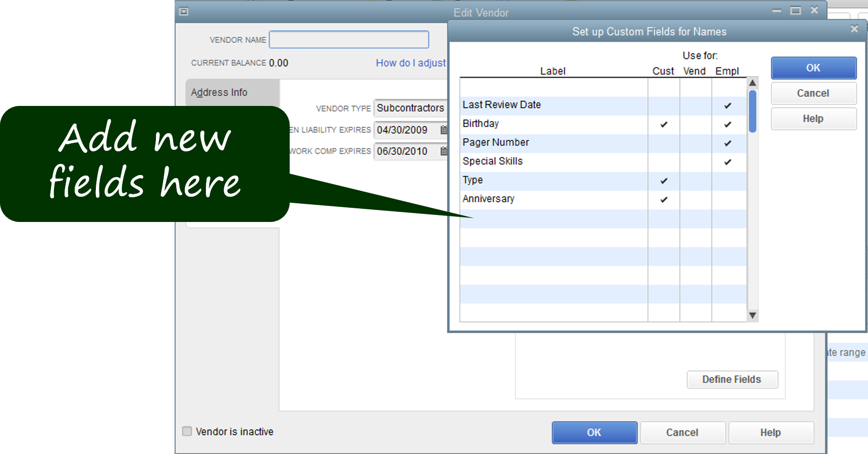Minimize the Edit Vendor window
This screenshot has height=454, width=868.
click(x=777, y=11)
